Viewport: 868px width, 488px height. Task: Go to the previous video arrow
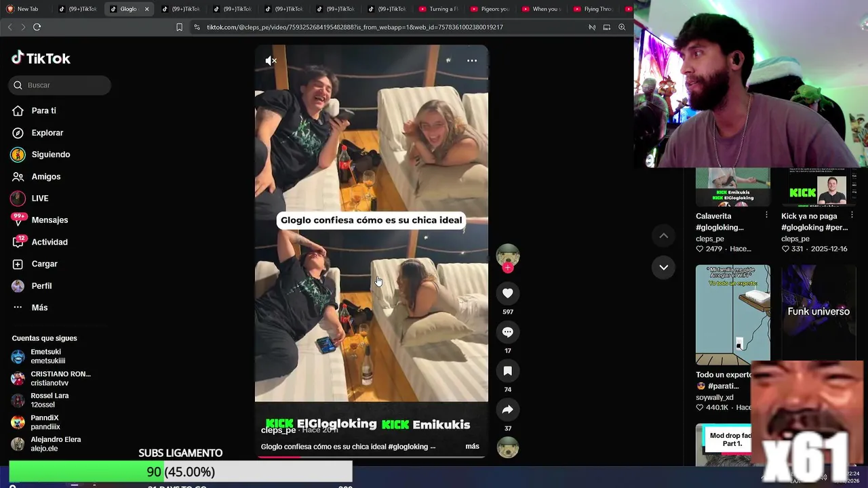(664, 236)
